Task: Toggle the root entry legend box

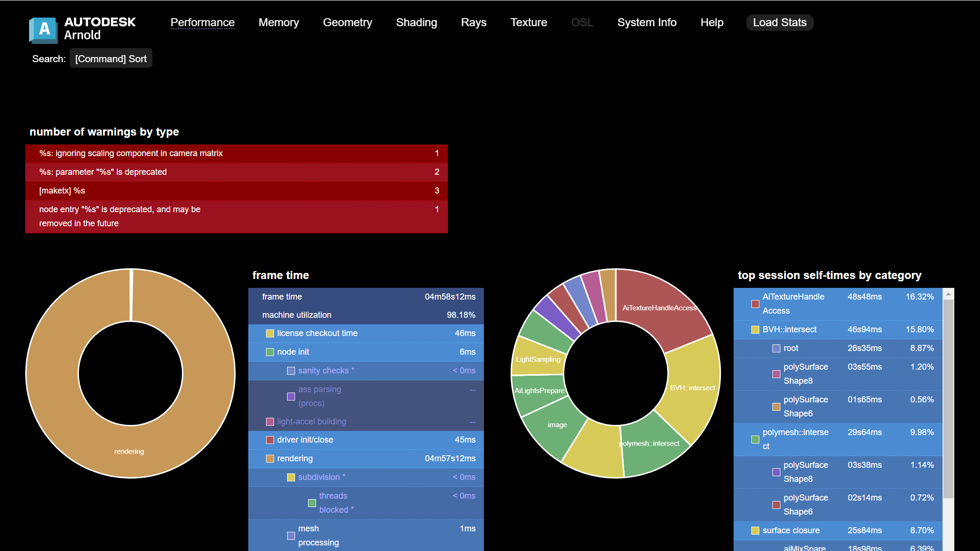Action: tap(776, 348)
